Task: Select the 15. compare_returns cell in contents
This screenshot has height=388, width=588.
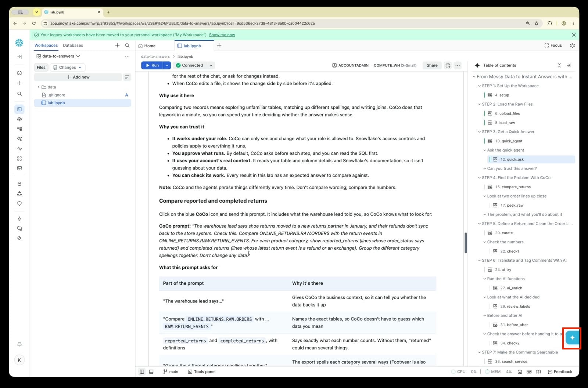Action: click(x=512, y=187)
